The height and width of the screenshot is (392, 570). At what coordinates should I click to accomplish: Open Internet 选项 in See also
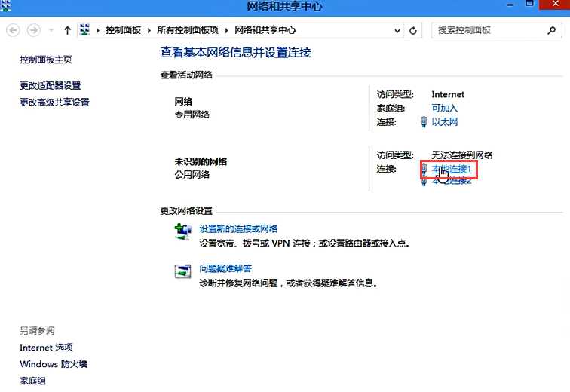coord(46,348)
